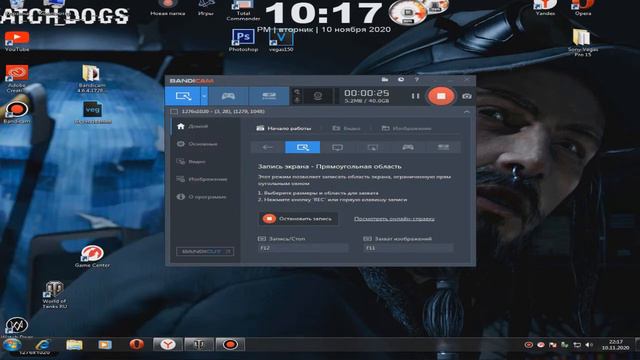Select rectangle screen recording mode in top toolbar
Viewport: 640px width, 360px height.
(x=183, y=96)
